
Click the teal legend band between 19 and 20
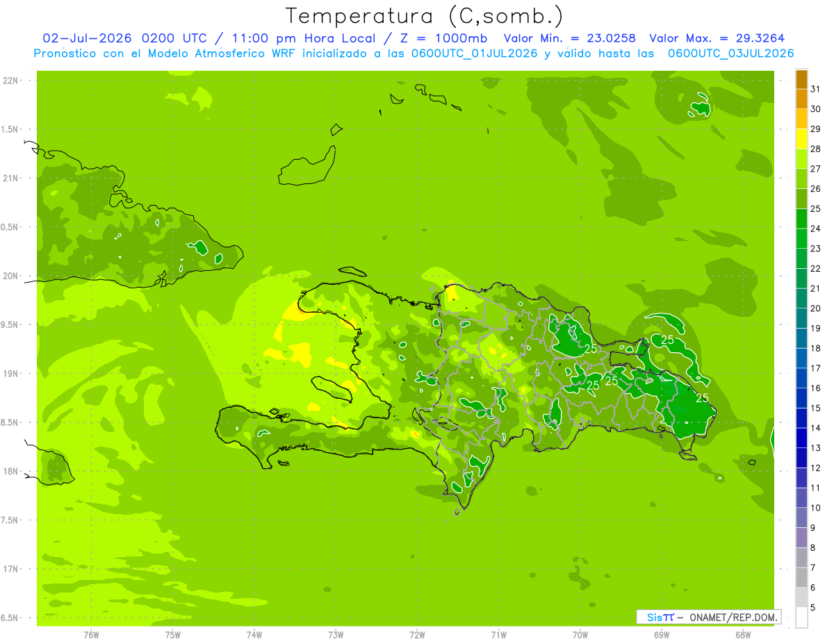tap(801, 318)
